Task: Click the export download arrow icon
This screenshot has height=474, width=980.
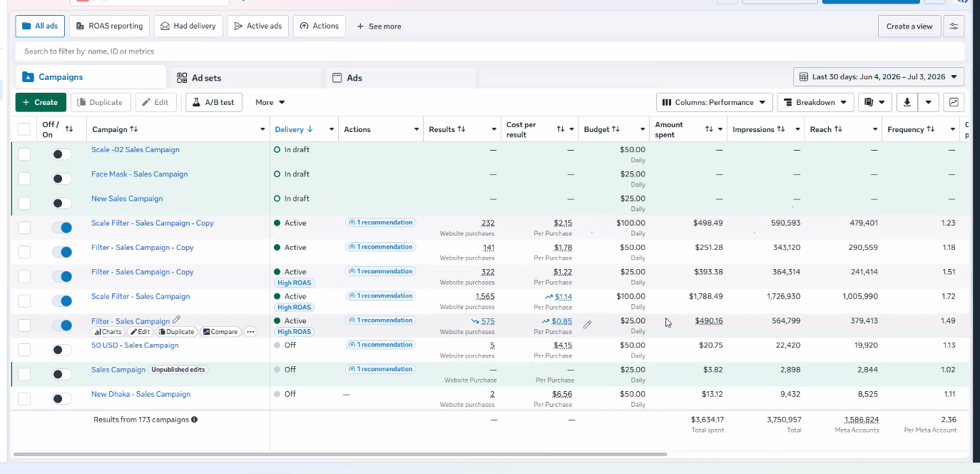Action: click(x=907, y=102)
